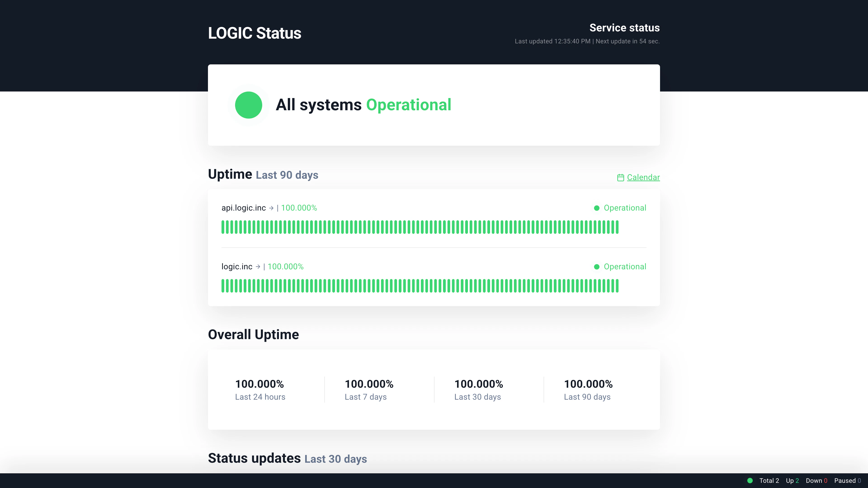The height and width of the screenshot is (488, 868).
Task: Click the LOGIC Status page heading
Action: [255, 33]
